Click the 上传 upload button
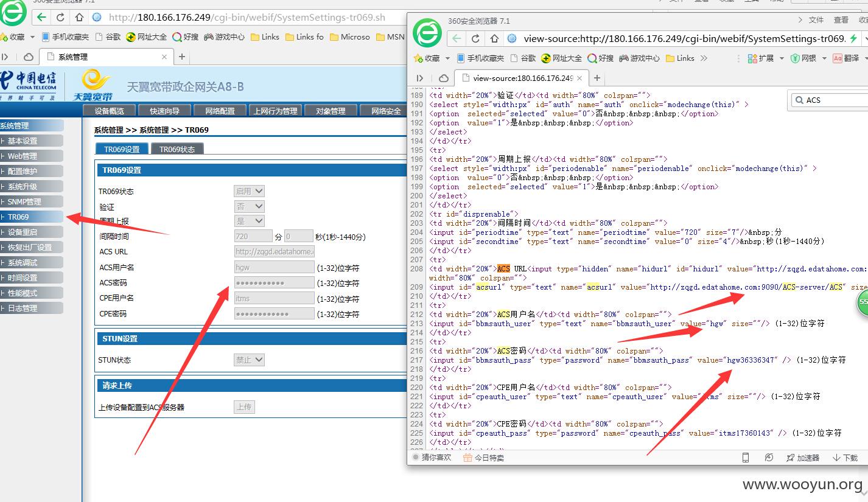Image resolution: width=868 pixels, height=502 pixels. (x=244, y=406)
